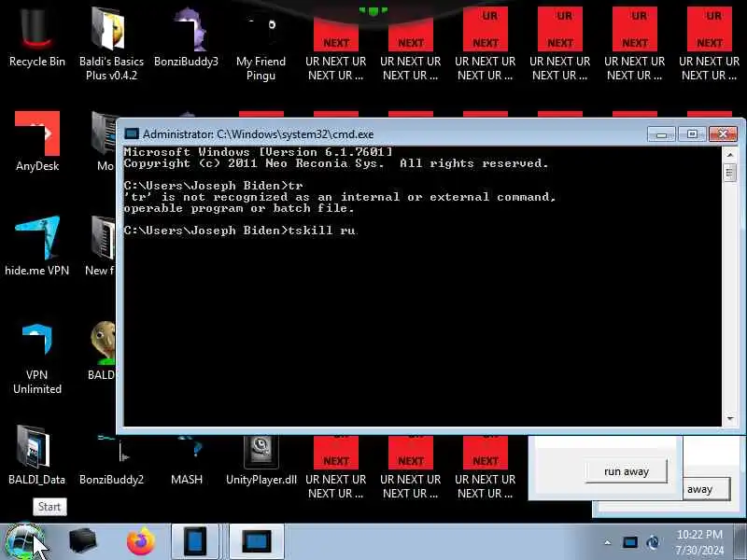The image size is (747, 560).
Task: Show hidden system tray icons
Action: click(x=608, y=542)
